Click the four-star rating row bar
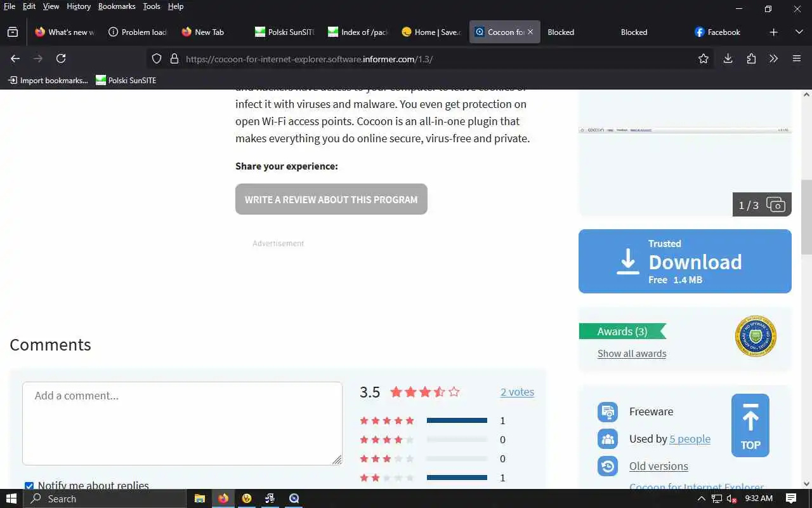This screenshot has width=812, height=508. click(457, 439)
